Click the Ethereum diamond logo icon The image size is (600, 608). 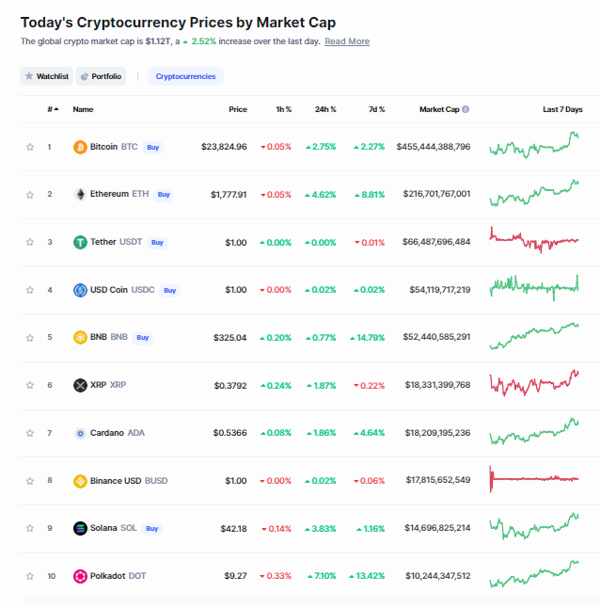(80, 194)
